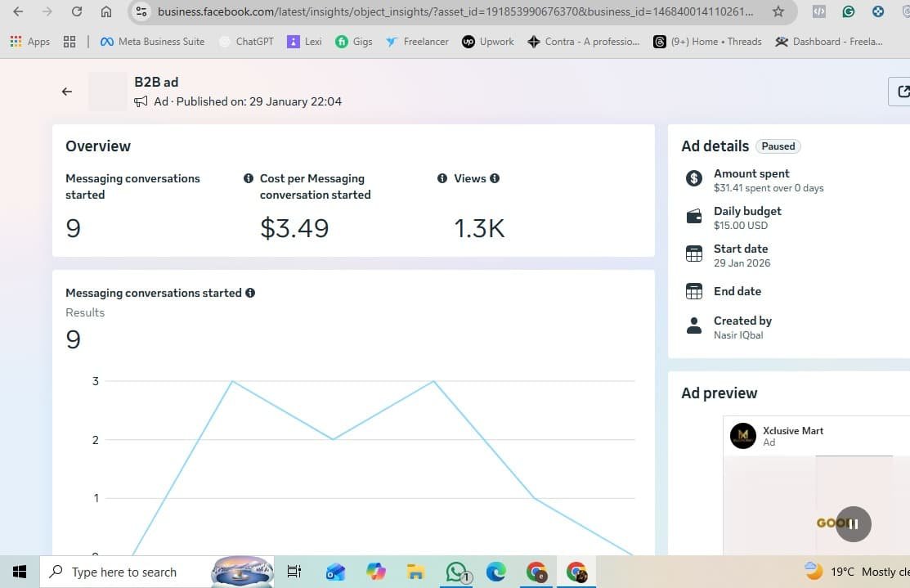
Task: Open the Upwork bookmark
Action: tap(488, 42)
